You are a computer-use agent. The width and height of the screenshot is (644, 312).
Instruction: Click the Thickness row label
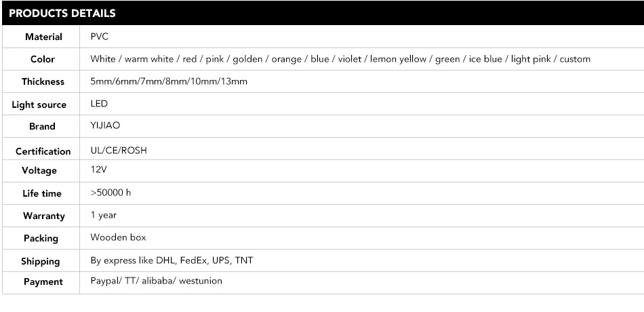(x=43, y=81)
